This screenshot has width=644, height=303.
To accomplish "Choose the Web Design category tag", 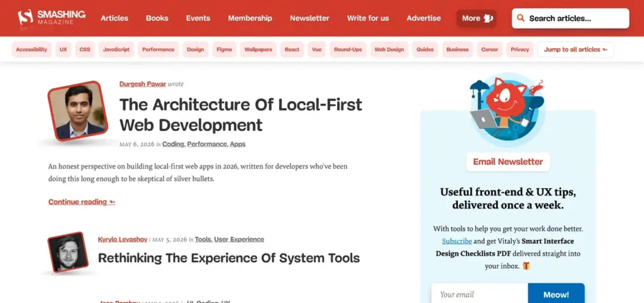I will 389,49.
